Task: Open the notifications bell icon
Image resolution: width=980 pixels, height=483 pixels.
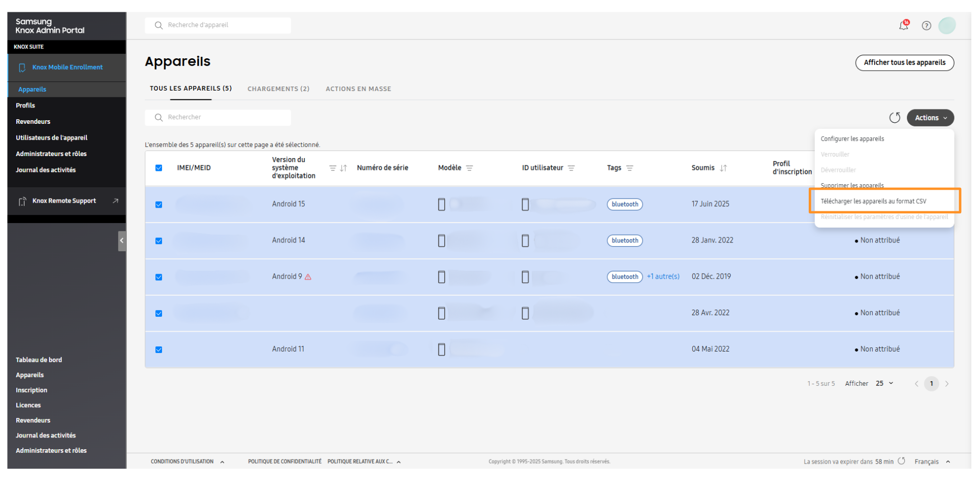Action: pos(903,25)
